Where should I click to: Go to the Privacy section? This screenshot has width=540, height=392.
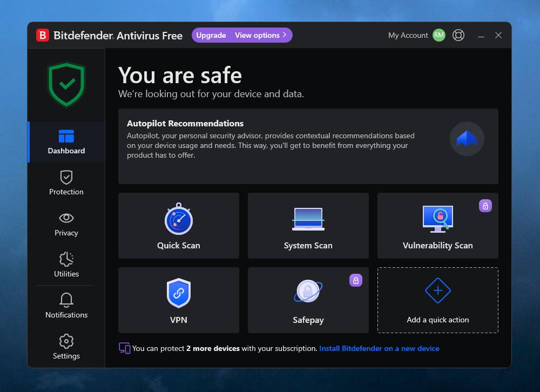[x=66, y=224]
